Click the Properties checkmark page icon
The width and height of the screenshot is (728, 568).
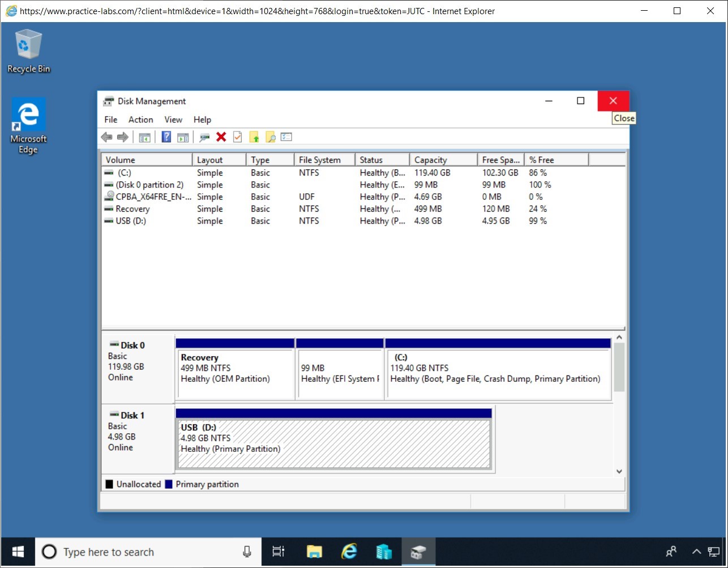click(238, 137)
